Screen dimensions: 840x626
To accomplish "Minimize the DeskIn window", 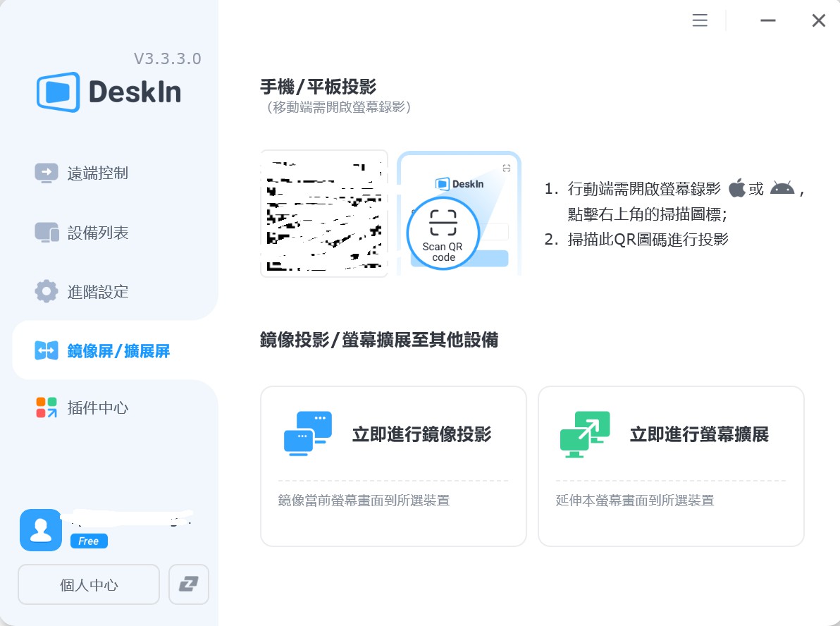I will pyautogui.click(x=767, y=20).
